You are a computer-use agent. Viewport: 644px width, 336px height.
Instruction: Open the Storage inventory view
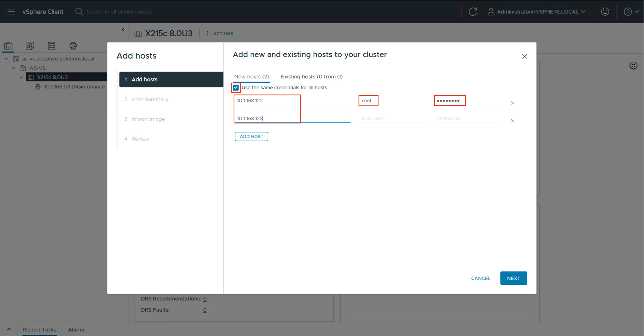pos(51,46)
